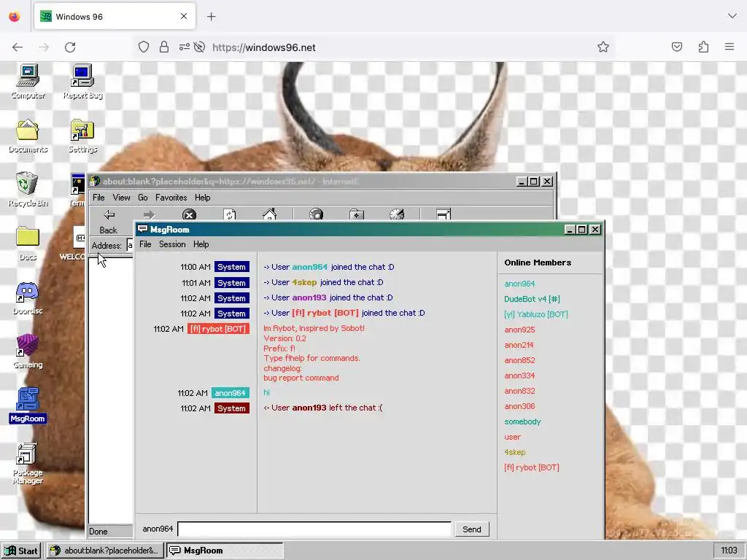Go back using Firefox's back arrow
The width and height of the screenshot is (747, 560).
click(x=18, y=47)
